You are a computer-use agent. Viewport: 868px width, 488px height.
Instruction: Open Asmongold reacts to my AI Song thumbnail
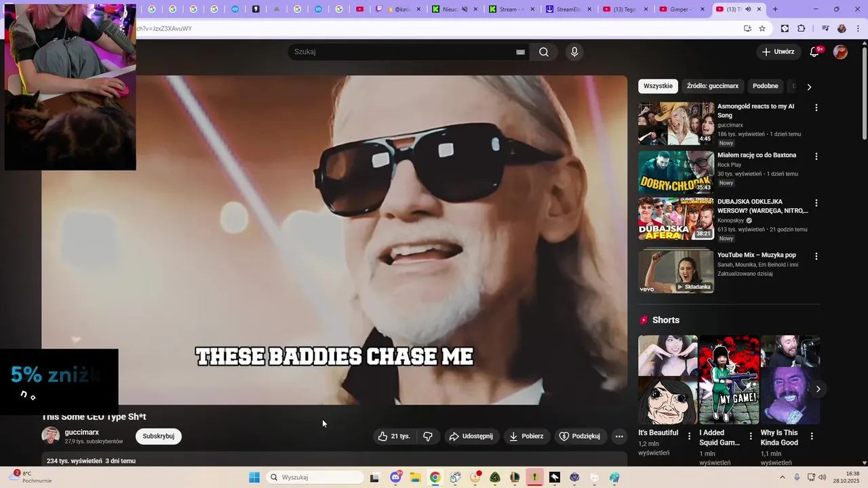coord(676,123)
